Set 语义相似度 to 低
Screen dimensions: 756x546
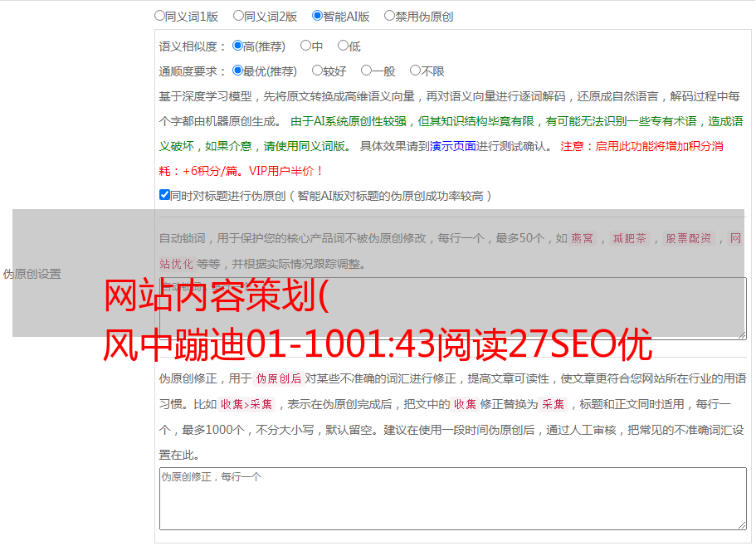point(343,46)
